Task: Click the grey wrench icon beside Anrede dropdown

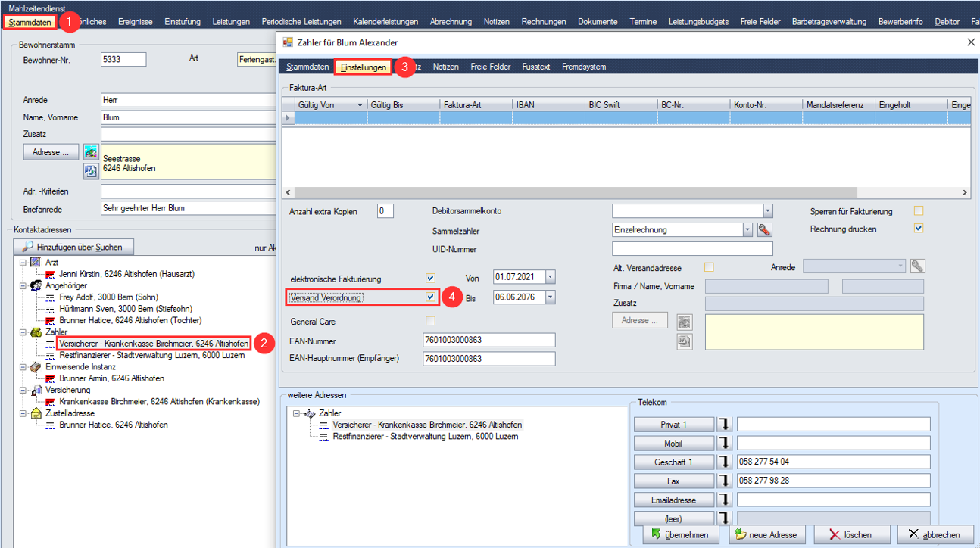Action: 917,266
